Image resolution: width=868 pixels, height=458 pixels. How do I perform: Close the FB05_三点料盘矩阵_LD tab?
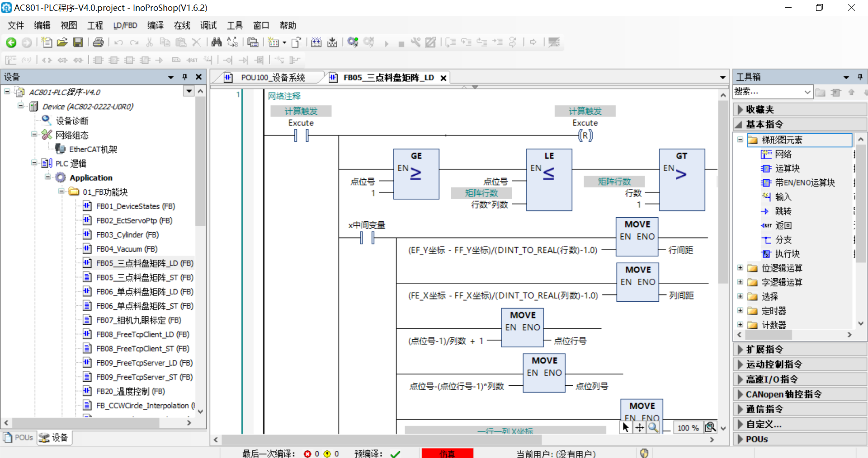tap(443, 78)
